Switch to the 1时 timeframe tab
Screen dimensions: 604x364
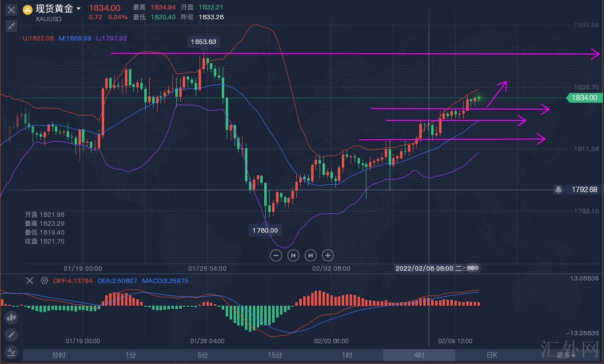pos(347,355)
